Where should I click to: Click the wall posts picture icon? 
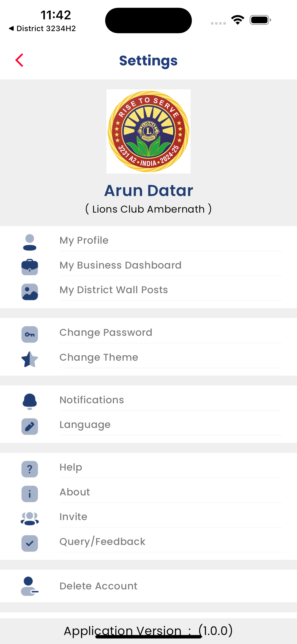[30, 292]
